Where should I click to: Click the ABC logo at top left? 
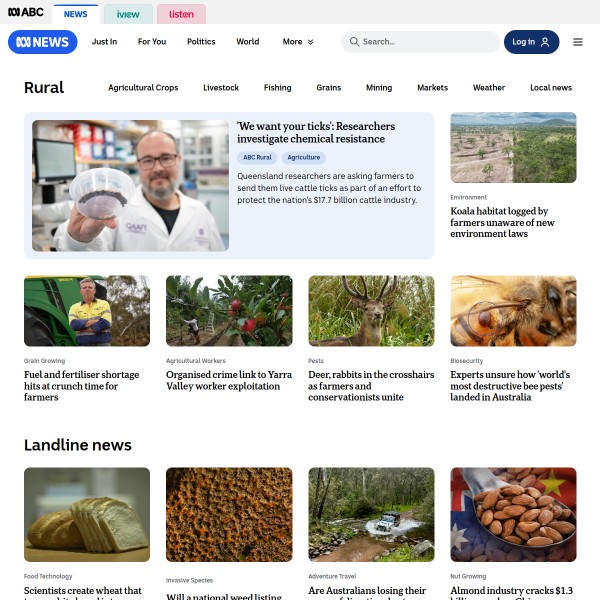26,12
